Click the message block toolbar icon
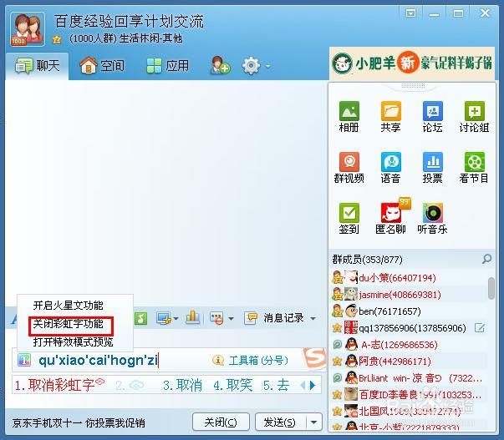This screenshot has height=440, width=504. coord(216,318)
